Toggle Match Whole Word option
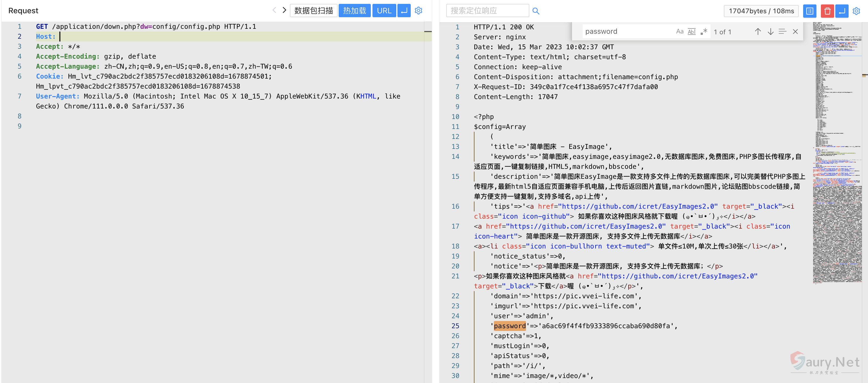The width and height of the screenshot is (868, 383). (691, 32)
